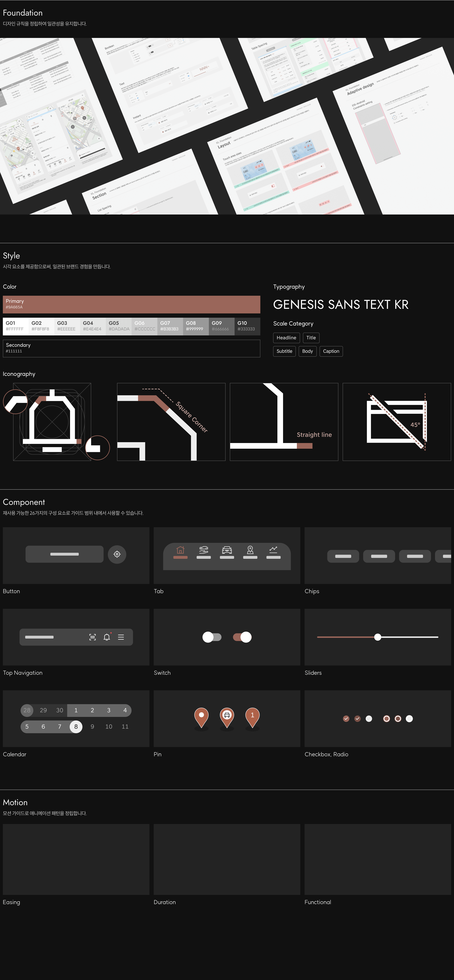This screenshot has width=454, height=980.
Task: Click the slider's white thumb handle
Action: (x=378, y=637)
